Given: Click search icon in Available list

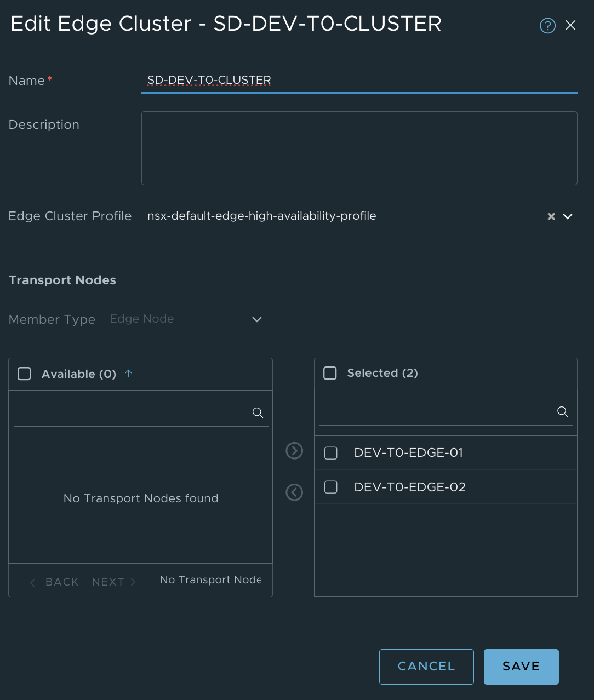Looking at the screenshot, I should click(258, 412).
